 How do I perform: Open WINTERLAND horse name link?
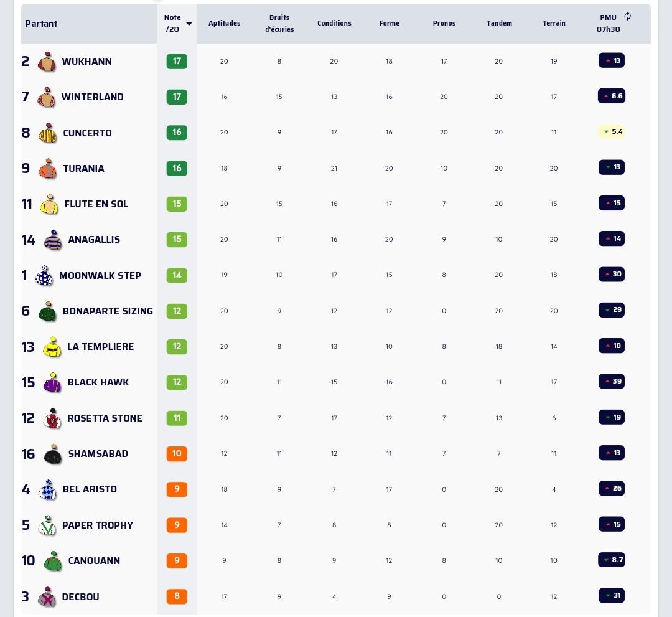[x=93, y=97]
